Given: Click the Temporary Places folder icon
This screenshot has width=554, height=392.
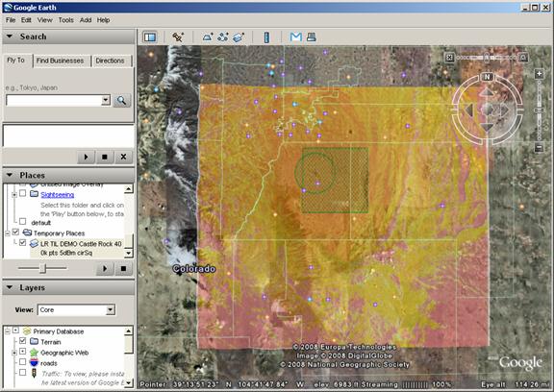Looking at the screenshot, I should 27,233.
